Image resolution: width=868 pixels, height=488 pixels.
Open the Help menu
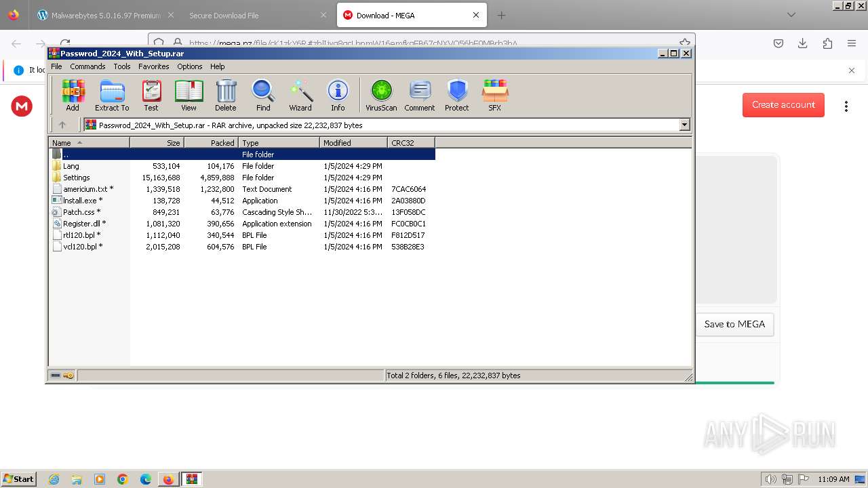218,66
